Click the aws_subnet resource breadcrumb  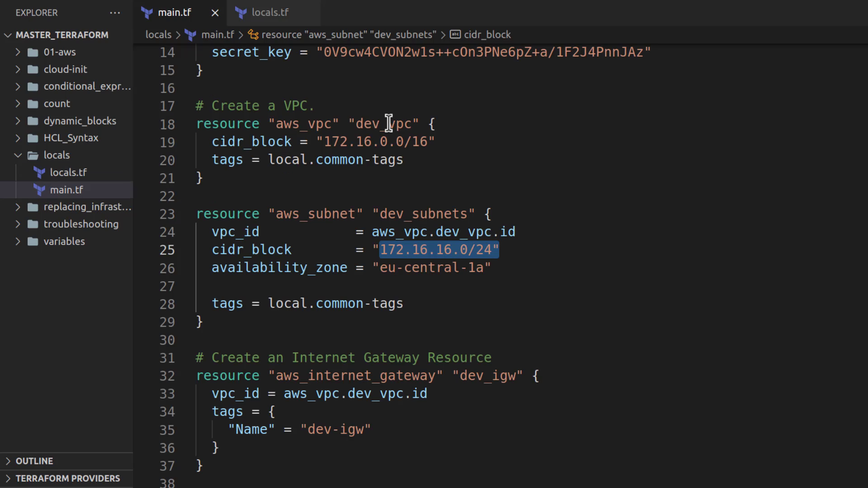coord(349,35)
